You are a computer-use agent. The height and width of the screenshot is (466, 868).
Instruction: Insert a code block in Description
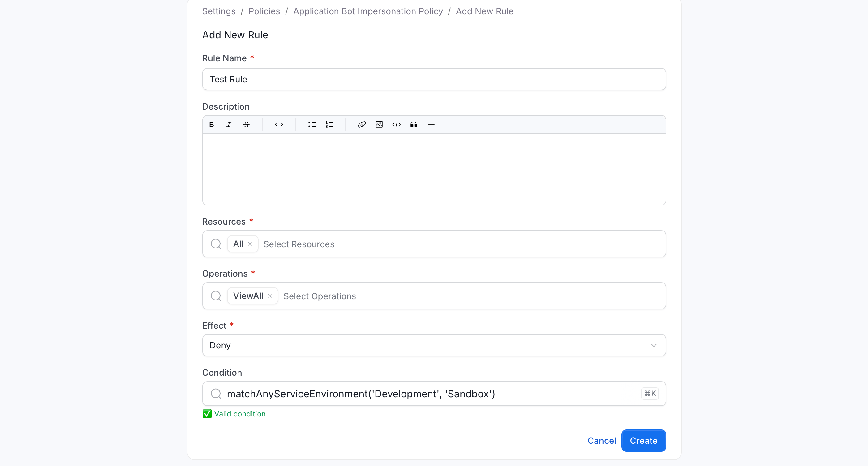tap(397, 124)
